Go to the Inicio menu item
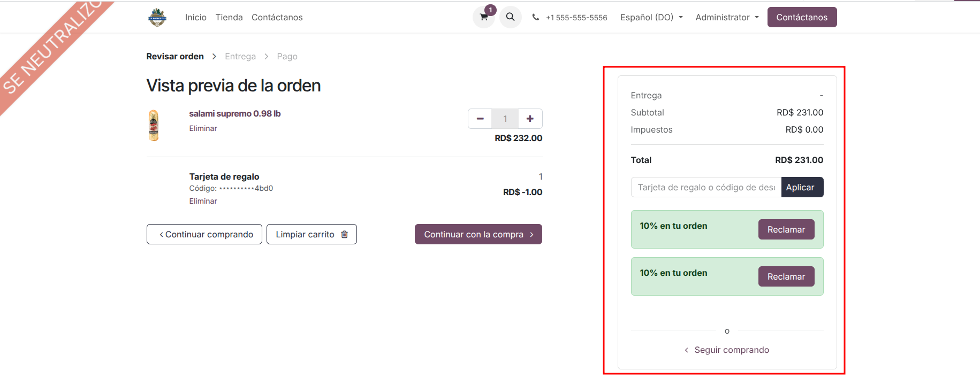 pyautogui.click(x=195, y=17)
